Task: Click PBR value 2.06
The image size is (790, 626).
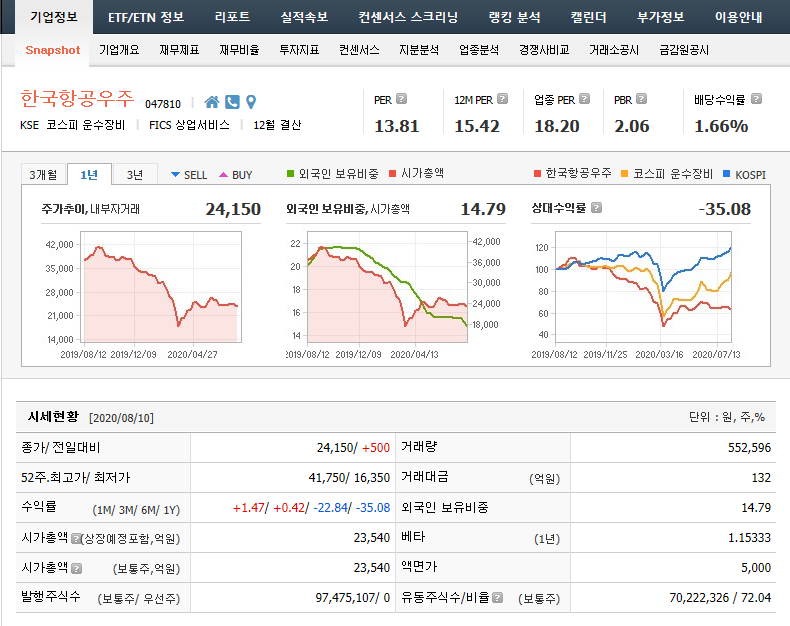Action: click(x=632, y=126)
